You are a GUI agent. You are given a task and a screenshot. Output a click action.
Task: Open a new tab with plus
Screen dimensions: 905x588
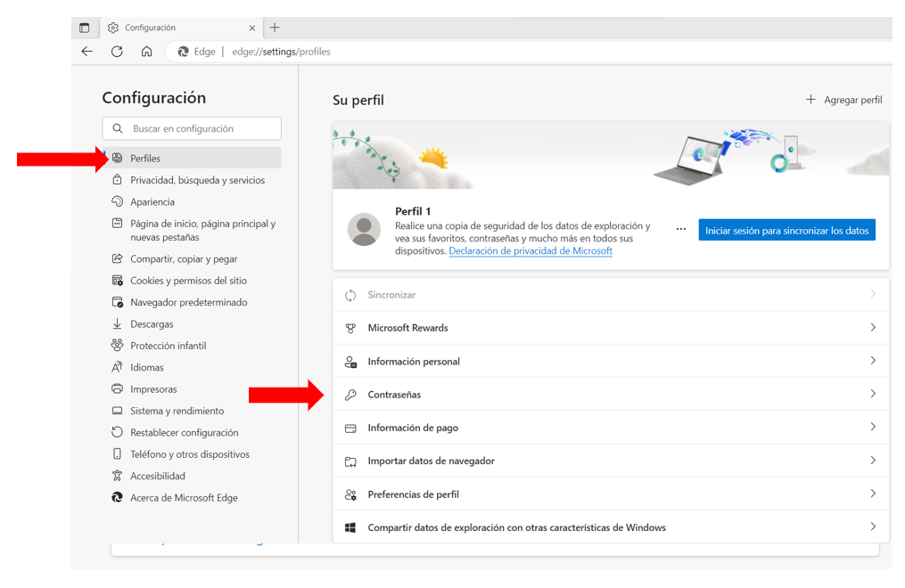(275, 27)
